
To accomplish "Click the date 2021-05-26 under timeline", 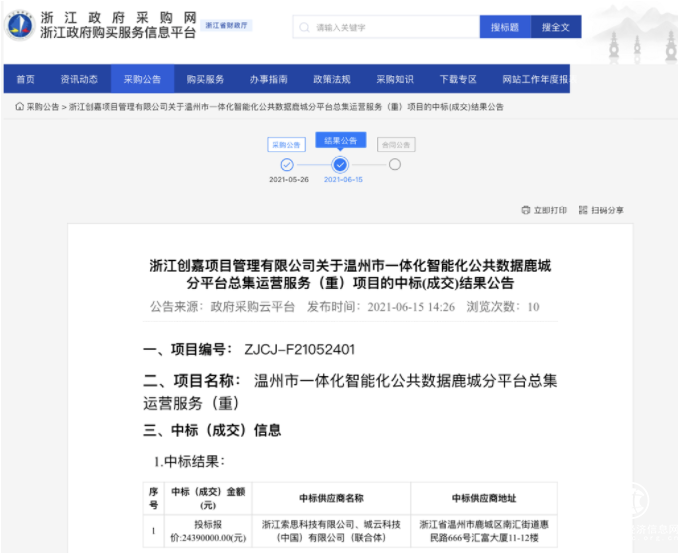I will [x=289, y=179].
